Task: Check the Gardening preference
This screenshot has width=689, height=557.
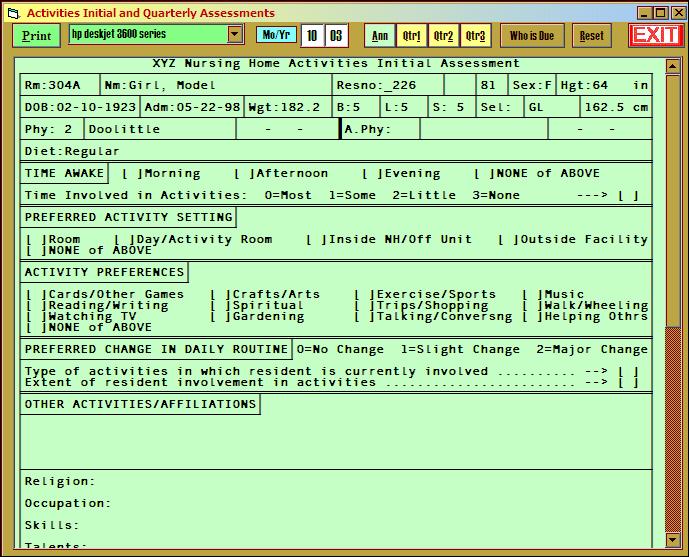Action: (221, 316)
